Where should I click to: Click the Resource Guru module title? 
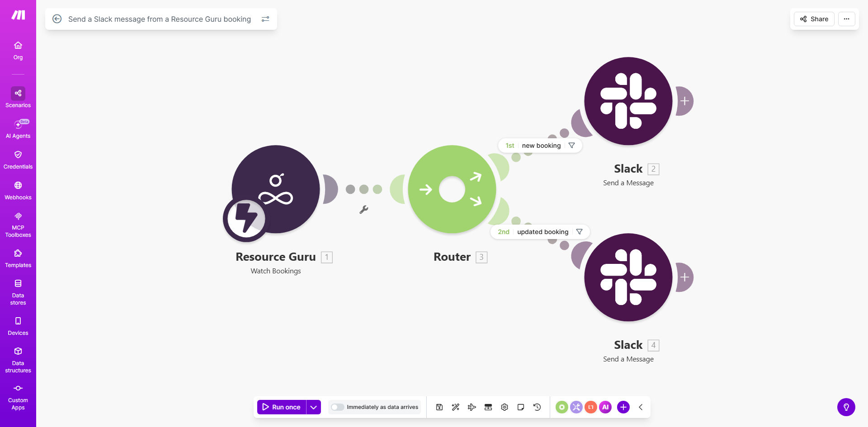[x=276, y=257]
